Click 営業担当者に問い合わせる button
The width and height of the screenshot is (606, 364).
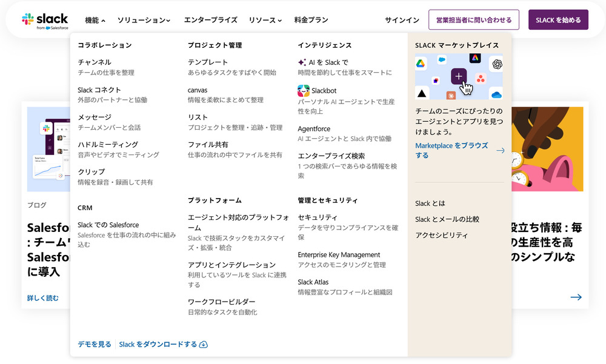(473, 19)
